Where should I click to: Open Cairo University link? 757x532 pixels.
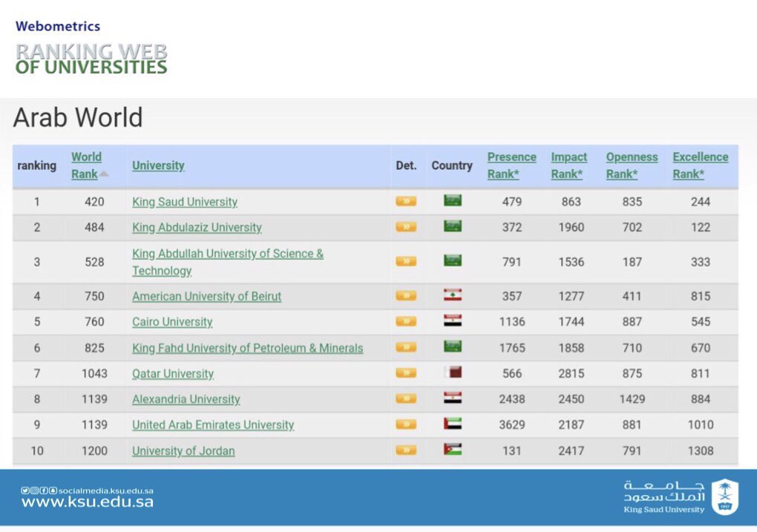click(172, 322)
